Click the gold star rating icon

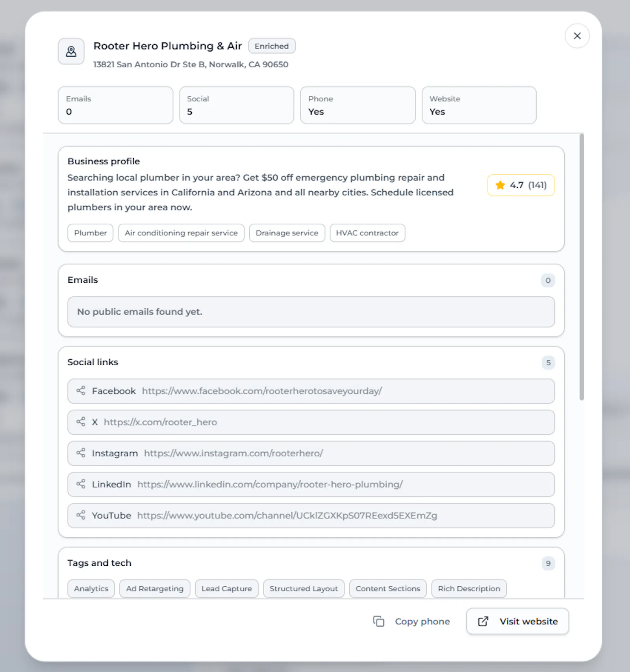pyautogui.click(x=500, y=185)
